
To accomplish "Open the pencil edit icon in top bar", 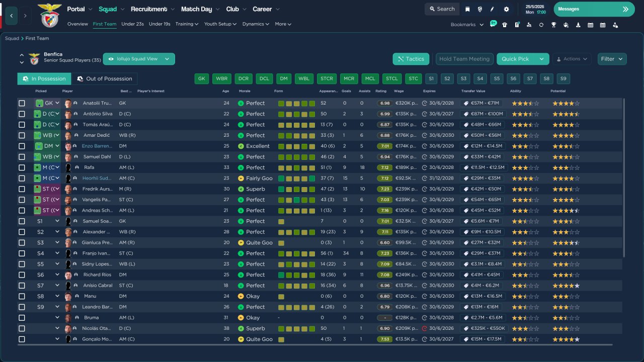I will click(x=493, y=9).
